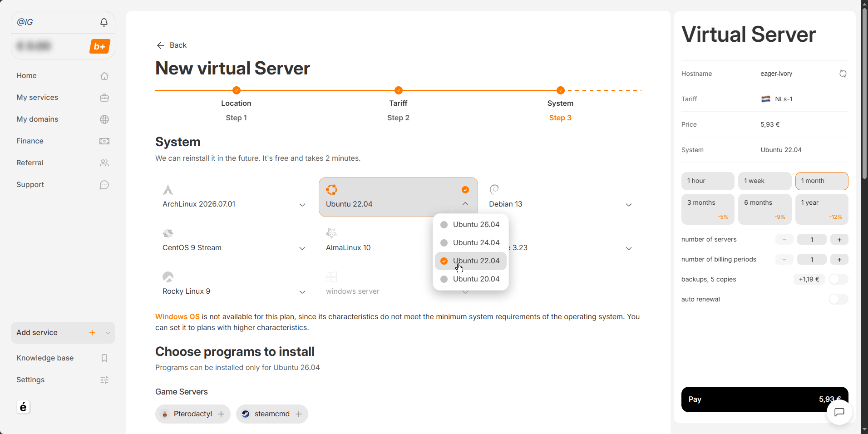Screen dimensions: 868x434
Task: Click the orange checkmark on Ubuntu card
Action: tap(465, 190)
